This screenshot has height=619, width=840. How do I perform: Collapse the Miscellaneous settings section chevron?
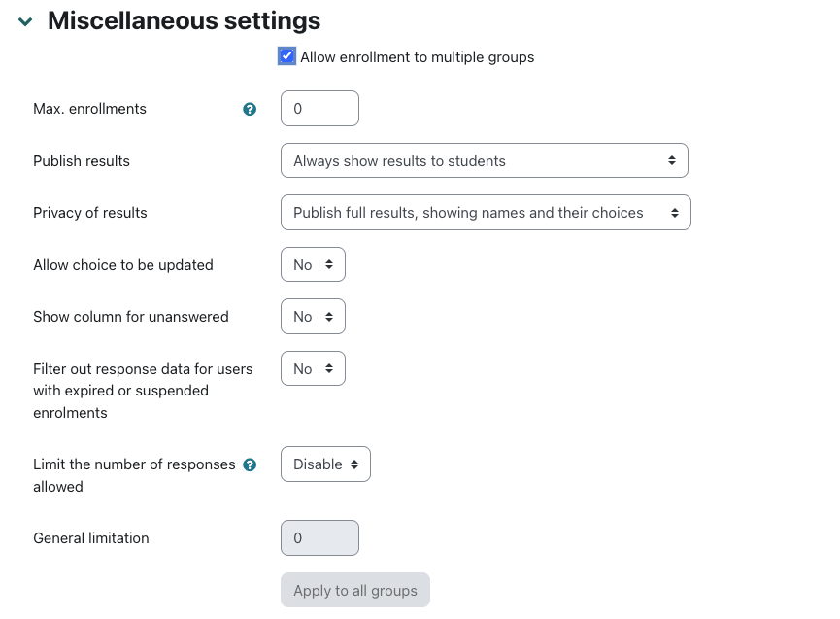coord(25,21)
